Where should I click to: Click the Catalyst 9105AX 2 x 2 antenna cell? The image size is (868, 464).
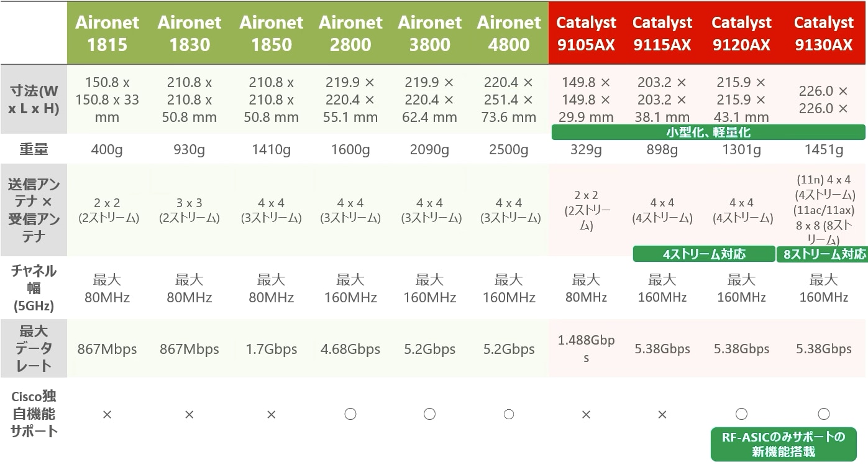[586, 210]
